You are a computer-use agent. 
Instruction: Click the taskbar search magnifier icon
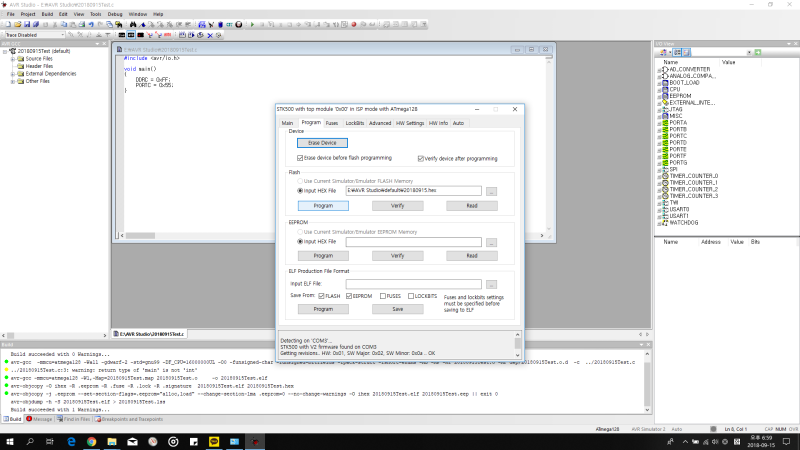30,442
